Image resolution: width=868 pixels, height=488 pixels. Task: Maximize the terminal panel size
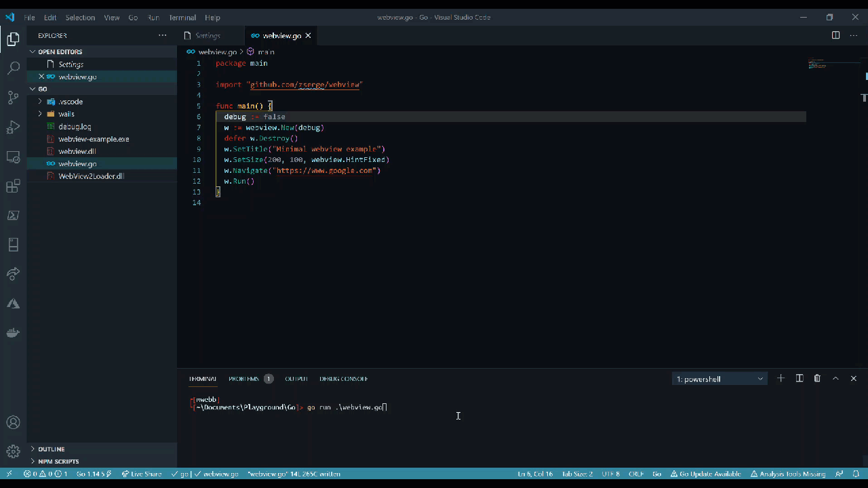835,378
